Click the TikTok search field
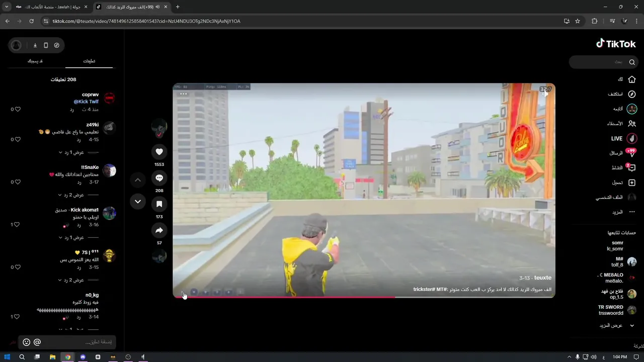 (604, 62)
